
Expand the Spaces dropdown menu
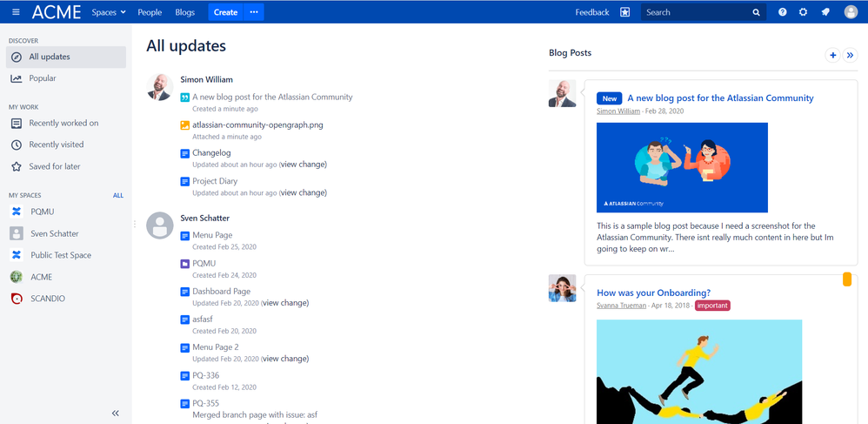[109, 12]
